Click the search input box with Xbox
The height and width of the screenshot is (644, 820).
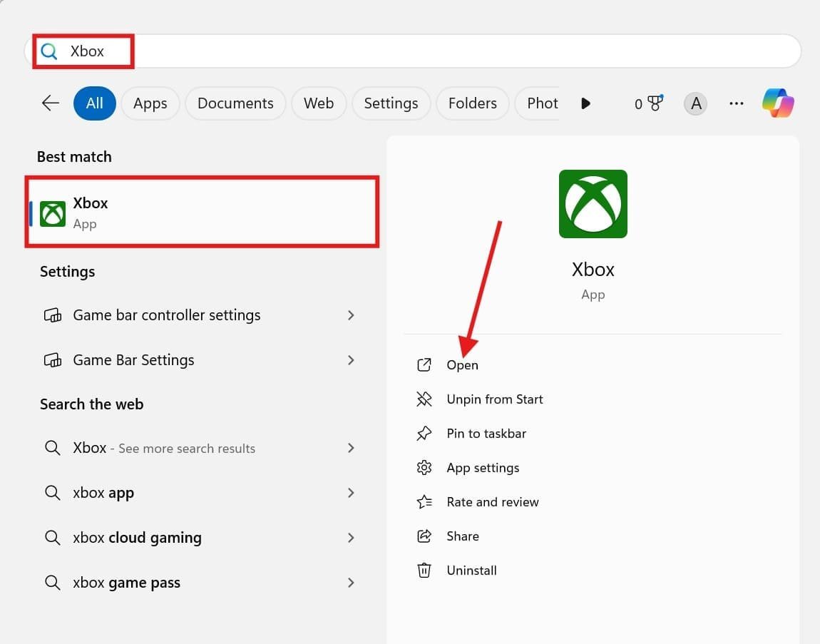point(428,51)
